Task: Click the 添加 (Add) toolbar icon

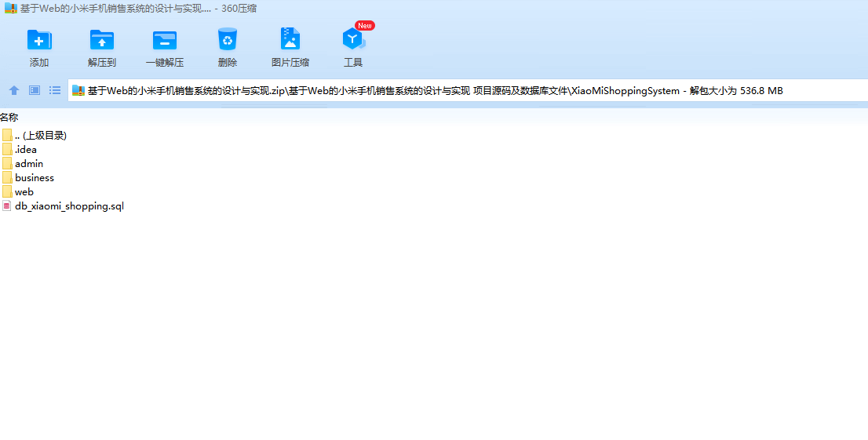Action: [x=39, y=40]
